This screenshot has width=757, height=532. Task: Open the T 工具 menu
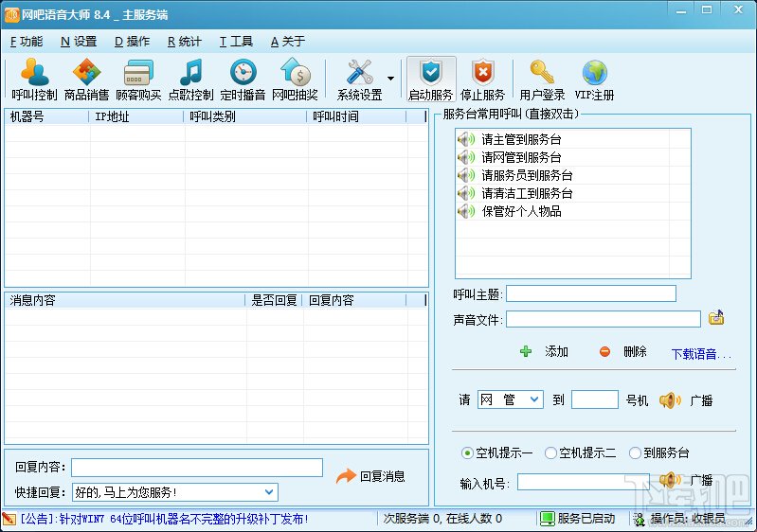coord(236,42)
